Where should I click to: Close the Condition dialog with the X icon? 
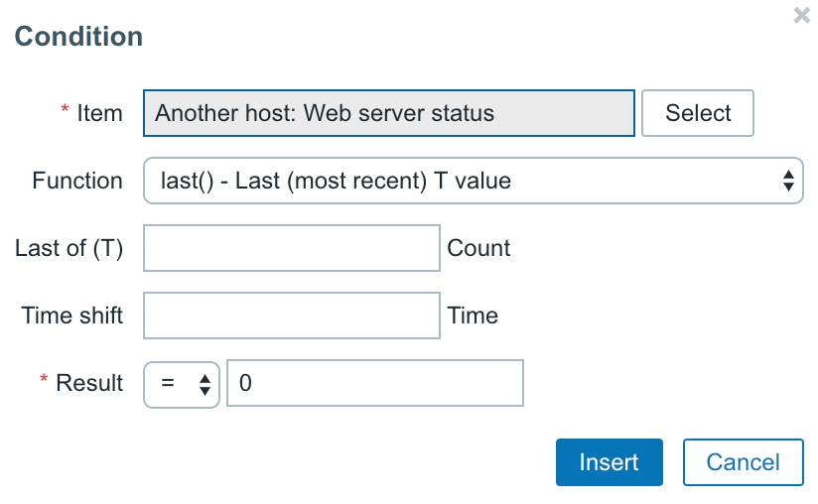(802, 16)
